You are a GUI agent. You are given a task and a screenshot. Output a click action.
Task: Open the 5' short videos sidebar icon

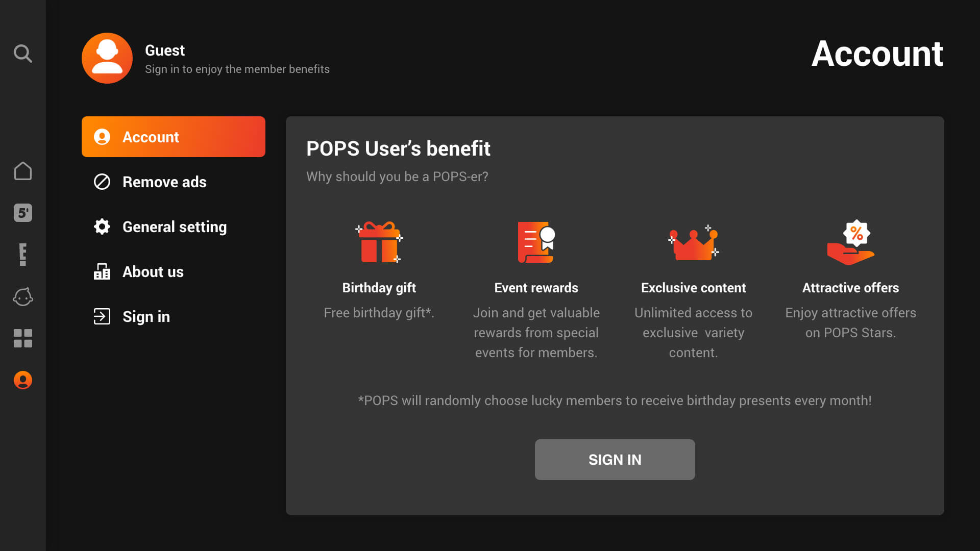[x=23, y=213]
